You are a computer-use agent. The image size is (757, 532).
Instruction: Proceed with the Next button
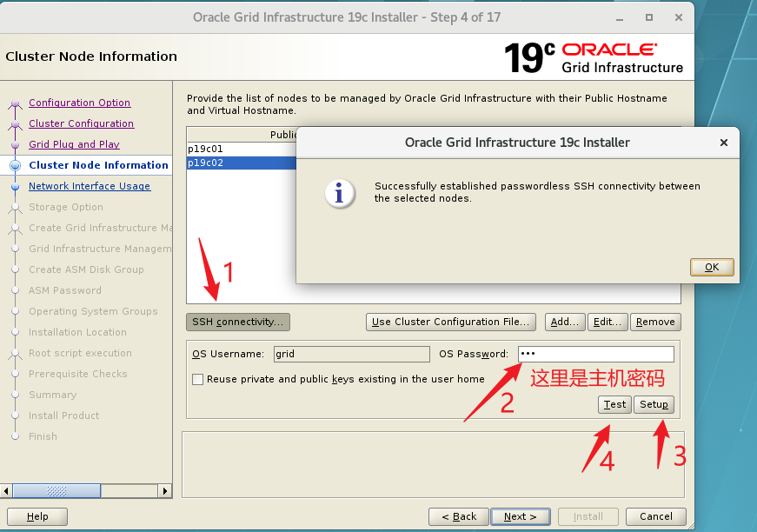pos(521,516)
